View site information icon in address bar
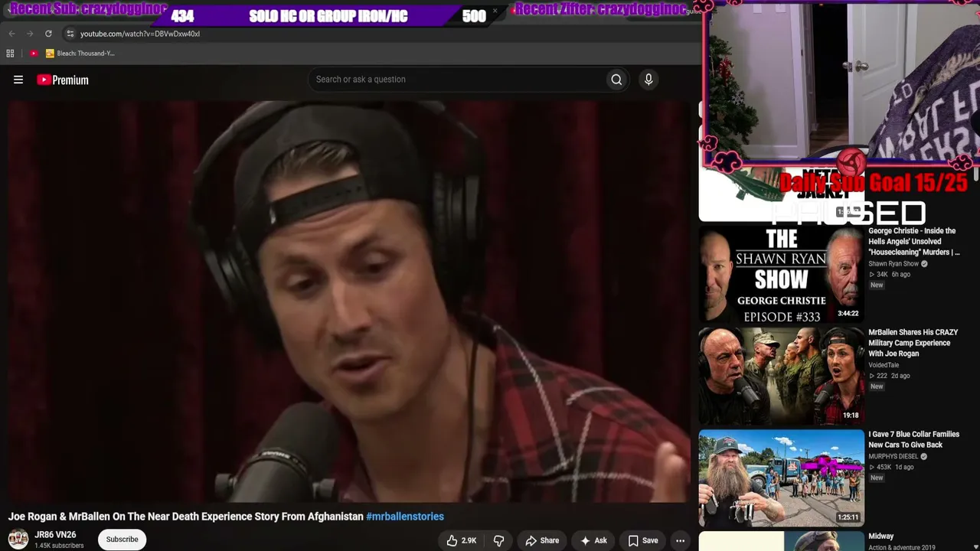Viewport: 980px width, 551px height. click(x=70, y=34)
